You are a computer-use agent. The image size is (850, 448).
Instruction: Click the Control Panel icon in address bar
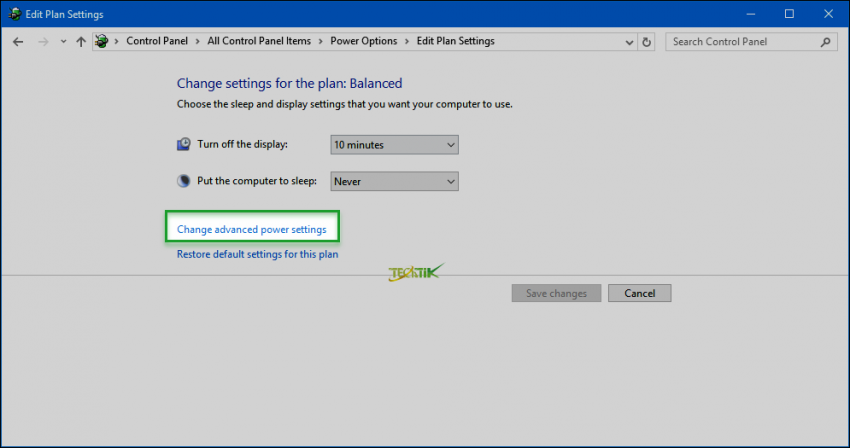coord(102,42)
